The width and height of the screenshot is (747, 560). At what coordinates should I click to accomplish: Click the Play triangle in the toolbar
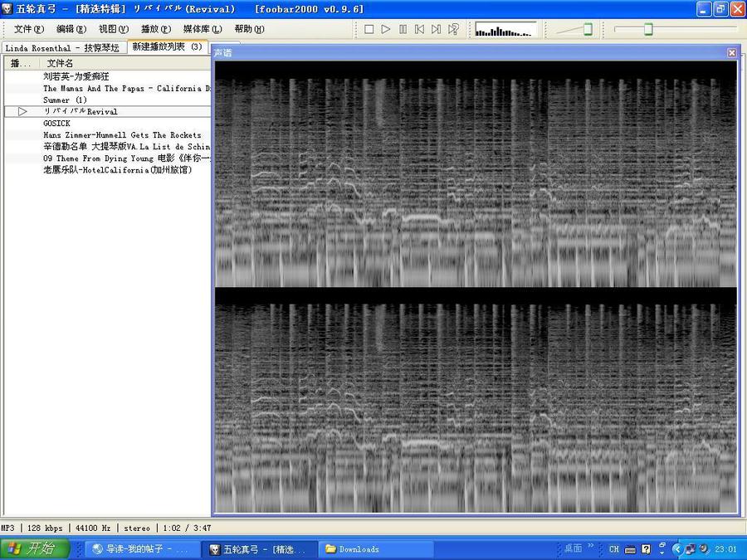click(385, 30)
